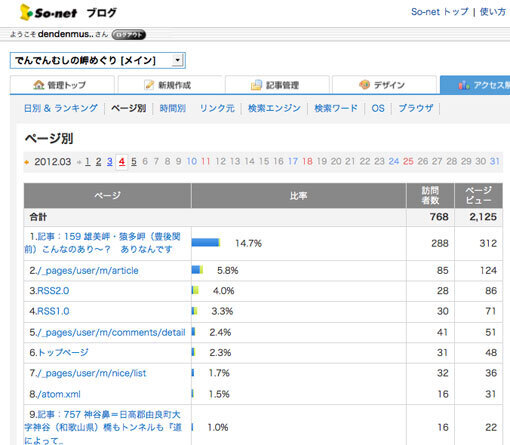Click the dendenmus.. username text
The width and height of the screenshot is (510, 445).
(66, 34)
